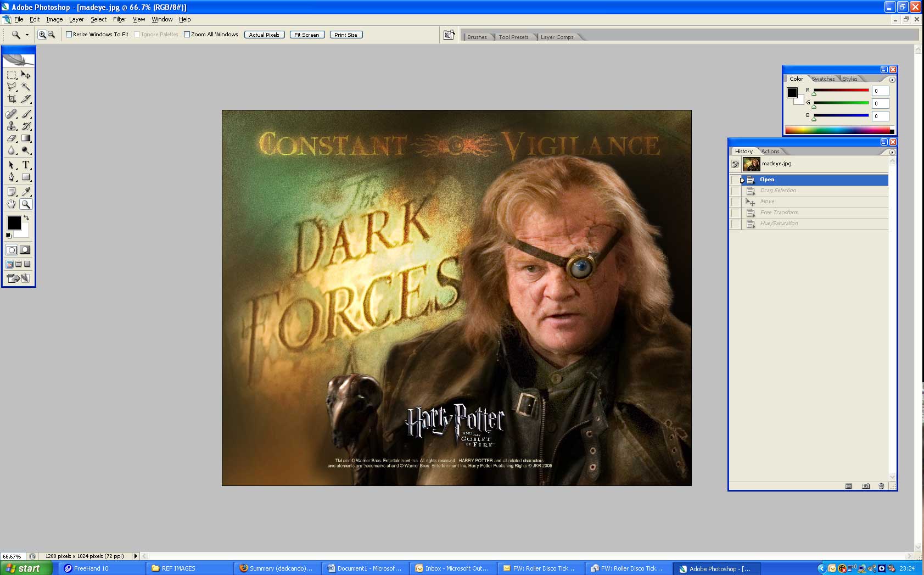Viewport: 924px width, 575px height.
Task: Select the Magic Wand tool
Action: [x=26, y=87]
